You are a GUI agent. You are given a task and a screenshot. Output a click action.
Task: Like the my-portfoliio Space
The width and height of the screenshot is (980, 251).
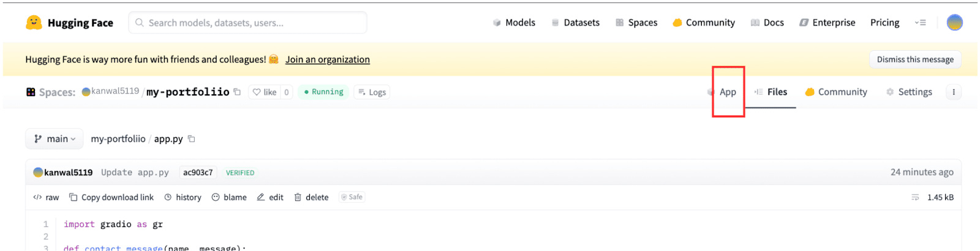point(265,92)
